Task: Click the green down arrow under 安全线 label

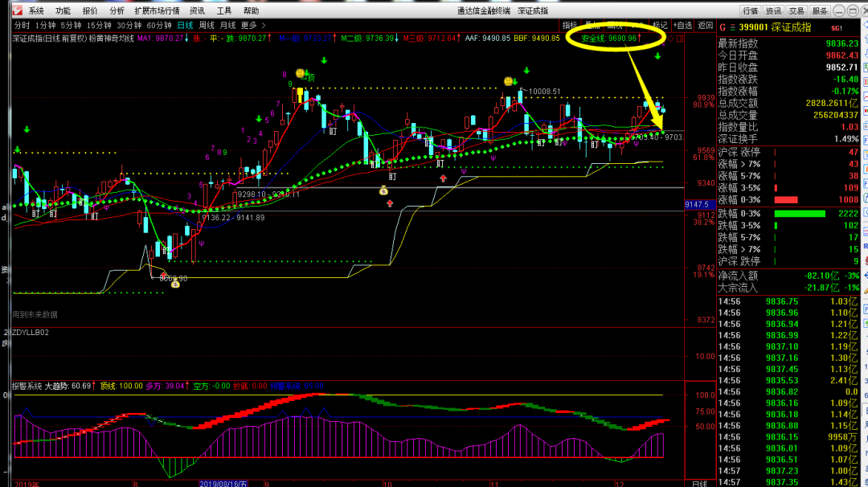Action: (657, 56)
